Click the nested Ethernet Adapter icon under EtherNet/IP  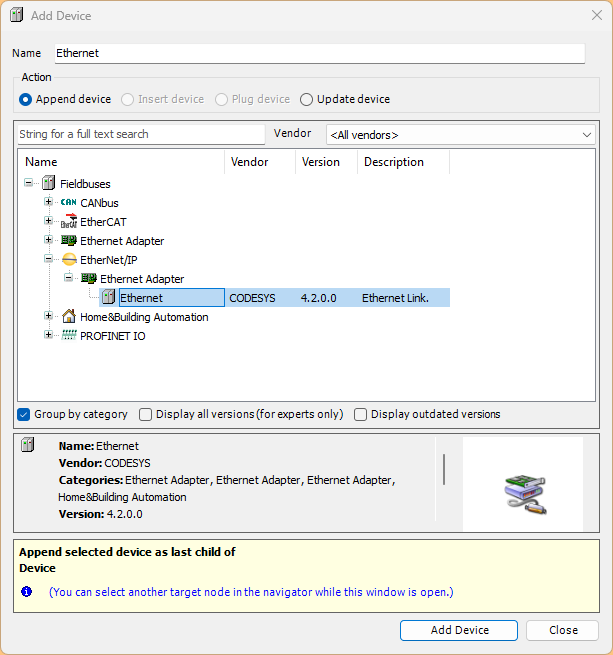89,278
